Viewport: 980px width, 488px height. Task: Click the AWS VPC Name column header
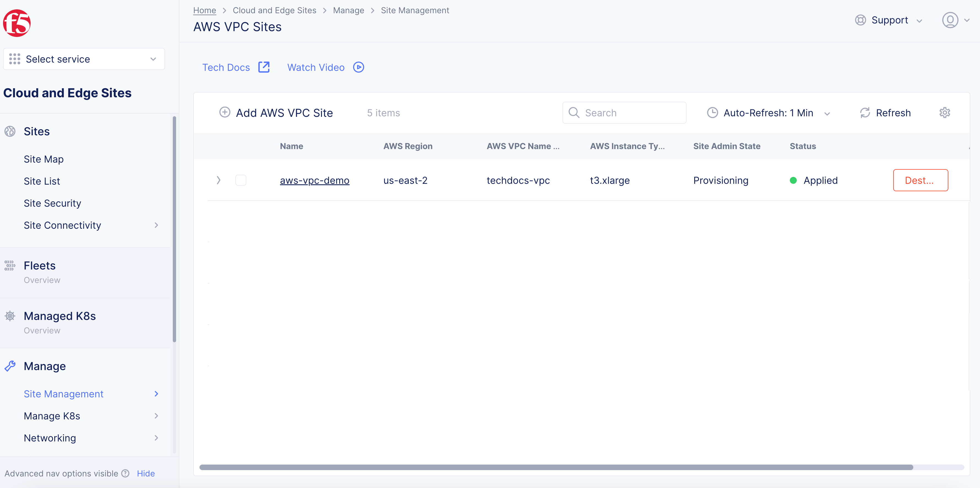click(x=523, y=146)
